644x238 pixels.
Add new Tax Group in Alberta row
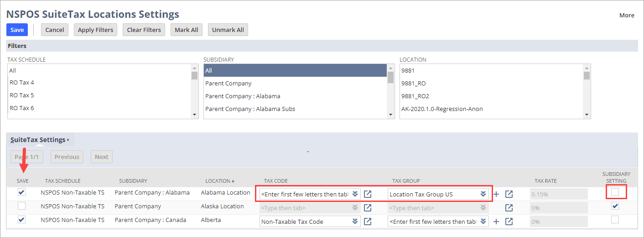(x=496, y=222)
